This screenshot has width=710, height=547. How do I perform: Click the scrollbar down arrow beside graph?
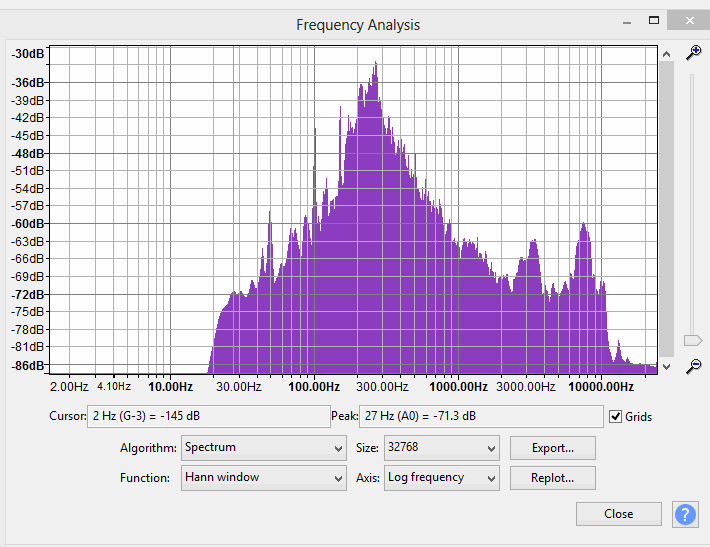point(666,366)
